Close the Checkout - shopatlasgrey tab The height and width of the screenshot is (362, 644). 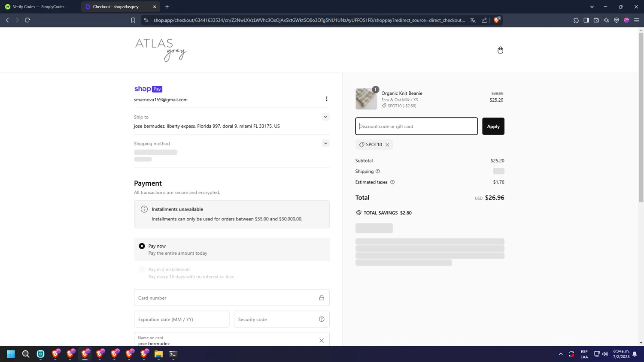(x=155, y=7)
